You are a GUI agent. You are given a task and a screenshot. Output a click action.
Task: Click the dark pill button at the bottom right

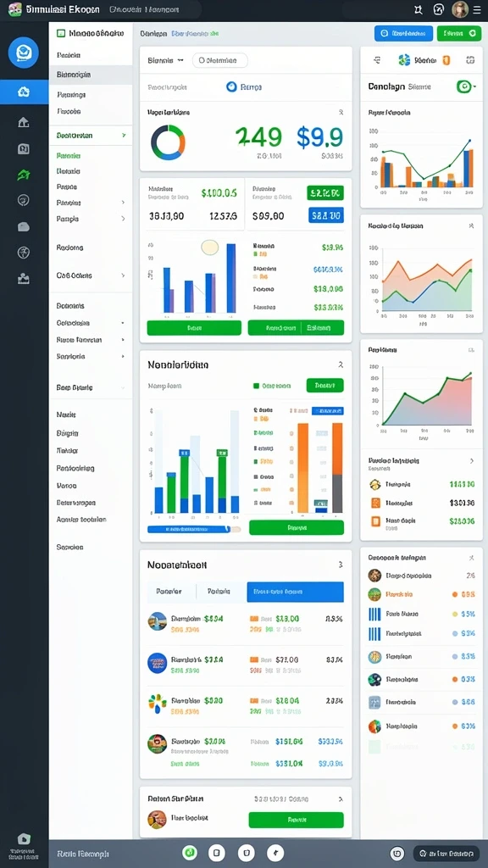(x=446, y=853)
